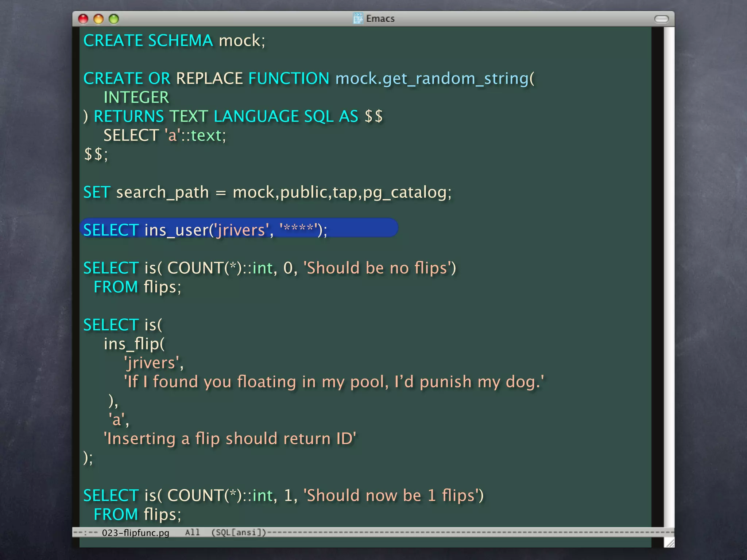The width and height of the screenshot is (747, 560).
Task: Click the green zoom window button
Action: point(114,19)
